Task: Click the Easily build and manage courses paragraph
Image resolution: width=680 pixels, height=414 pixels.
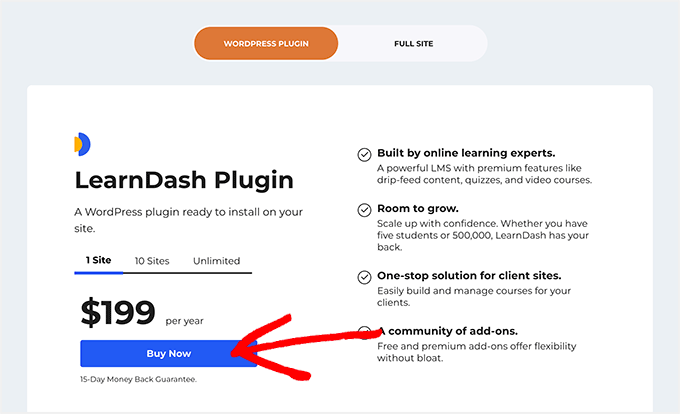Action: coord(474,297)
